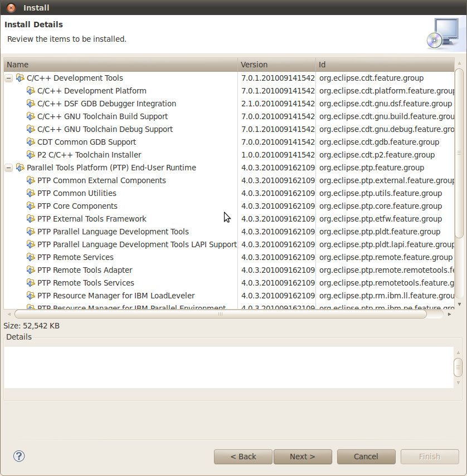
Task: Sort by the Id column header
Action: coord(385,65)
